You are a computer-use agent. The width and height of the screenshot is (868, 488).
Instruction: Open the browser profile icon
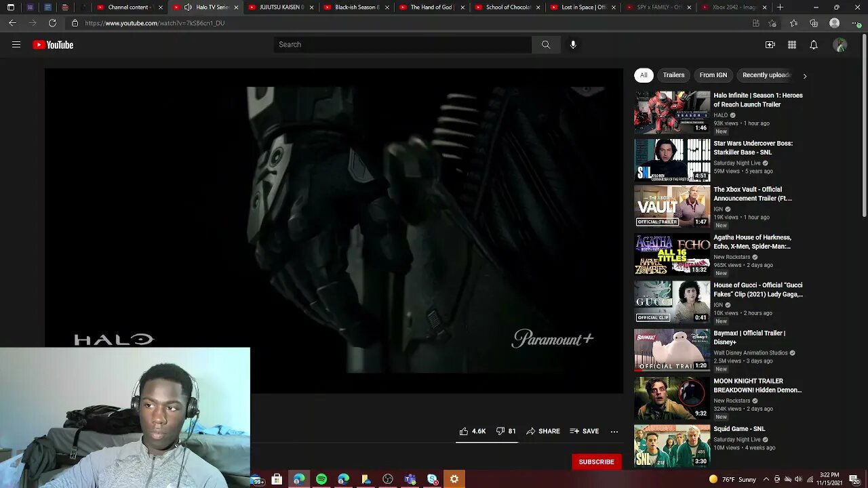pyautogui.click(x=835, y=23)
